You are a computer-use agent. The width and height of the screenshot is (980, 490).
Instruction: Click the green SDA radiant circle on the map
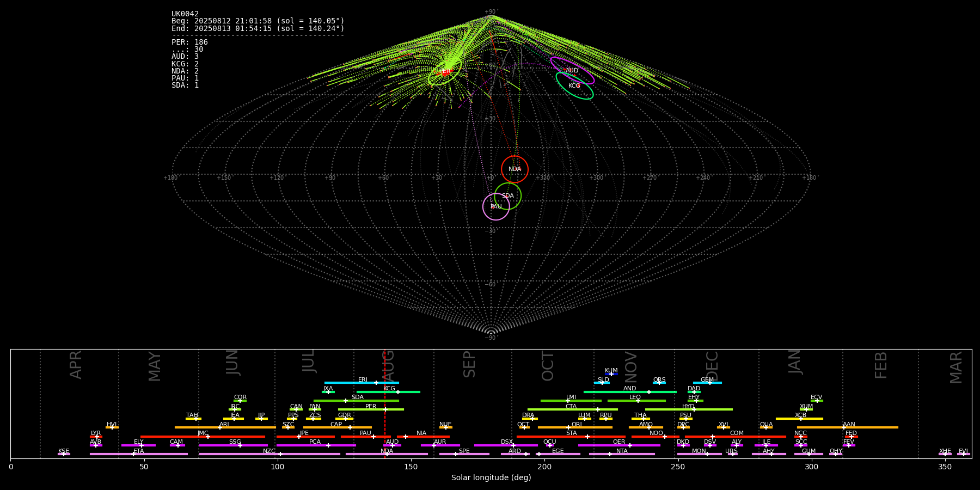tap(507, 196)
